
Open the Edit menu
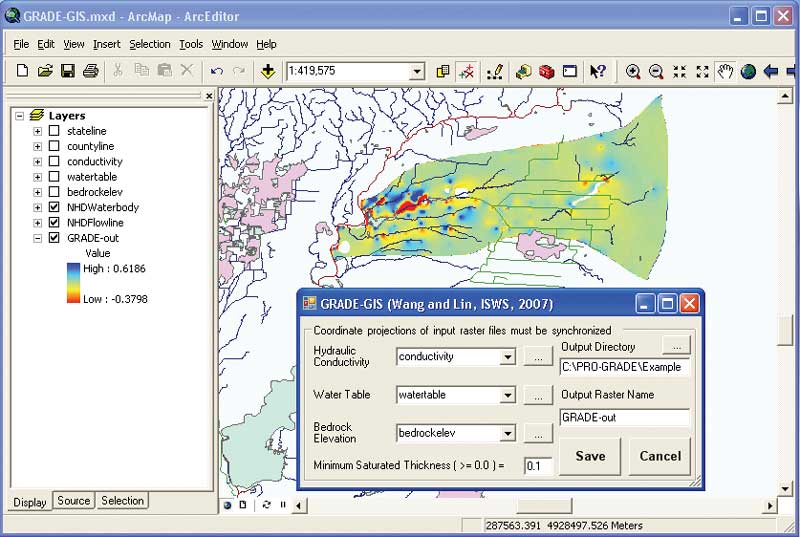(x=46, y=44)
